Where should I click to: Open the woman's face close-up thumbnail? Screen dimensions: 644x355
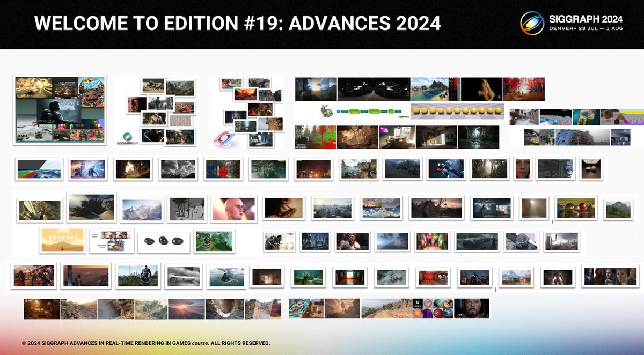click(x=523, y=169)
